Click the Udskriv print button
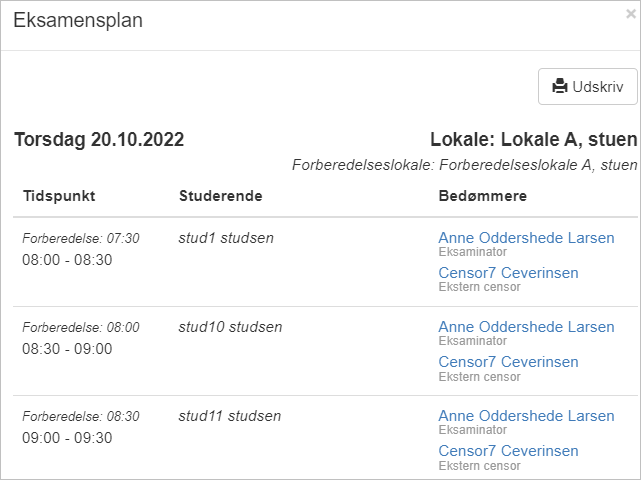The width and height of the screenshot is (641, 480). pos(587,87)
